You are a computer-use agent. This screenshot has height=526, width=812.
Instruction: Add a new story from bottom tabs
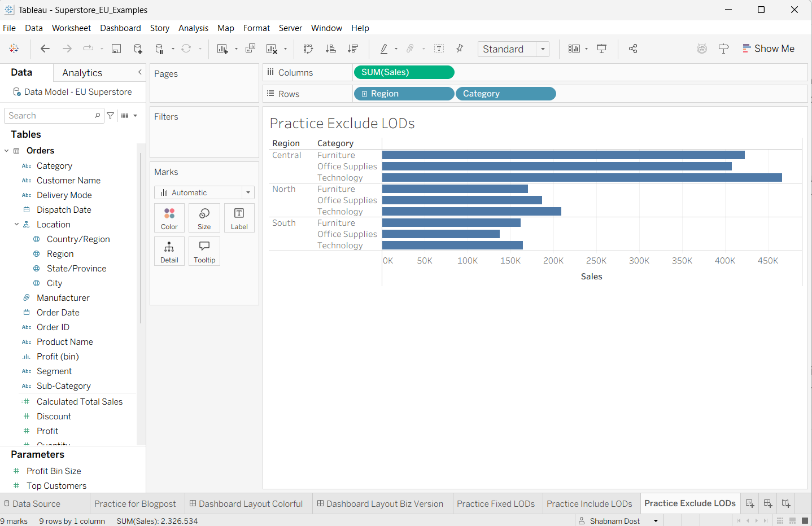point(786,503)
